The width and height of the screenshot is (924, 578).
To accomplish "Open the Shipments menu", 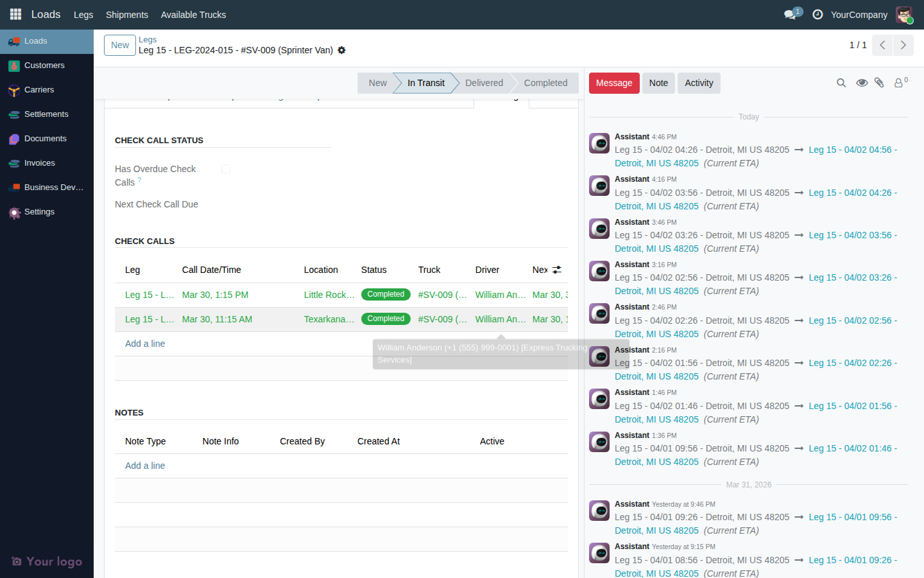I will coord(127,15).
